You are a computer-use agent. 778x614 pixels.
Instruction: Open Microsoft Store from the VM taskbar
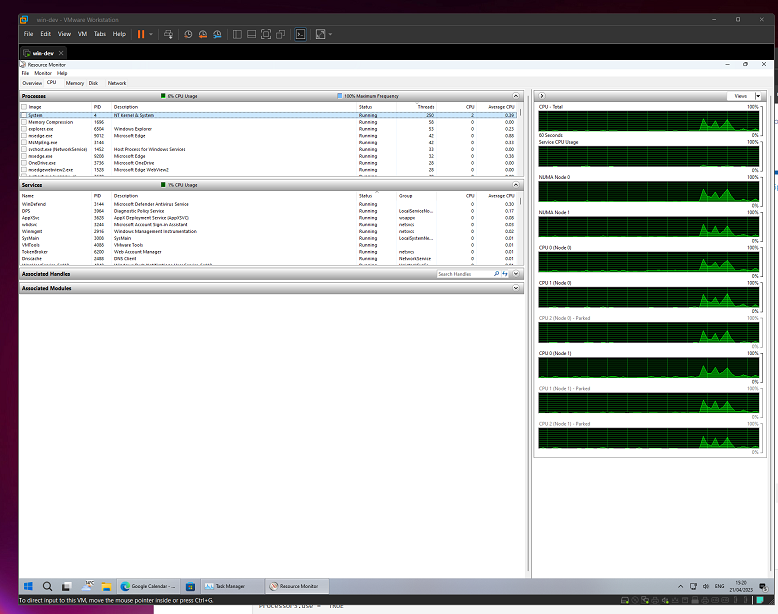pos(190,586)
